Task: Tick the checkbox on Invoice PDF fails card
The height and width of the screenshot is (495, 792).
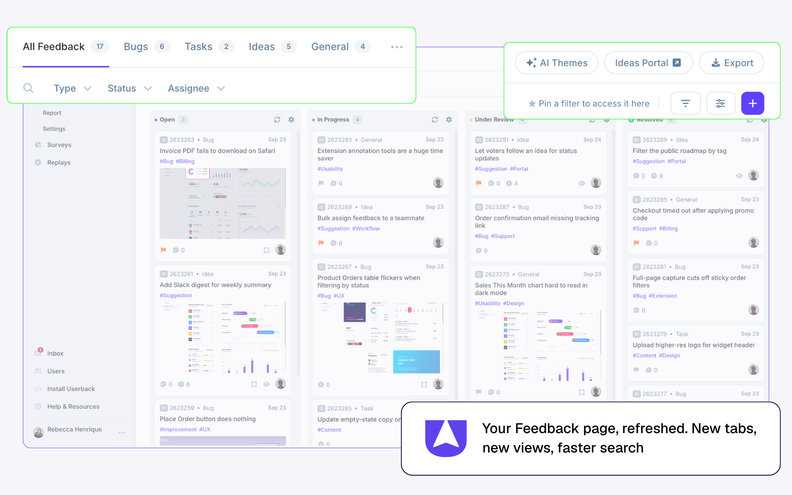Action: [266, 250]
